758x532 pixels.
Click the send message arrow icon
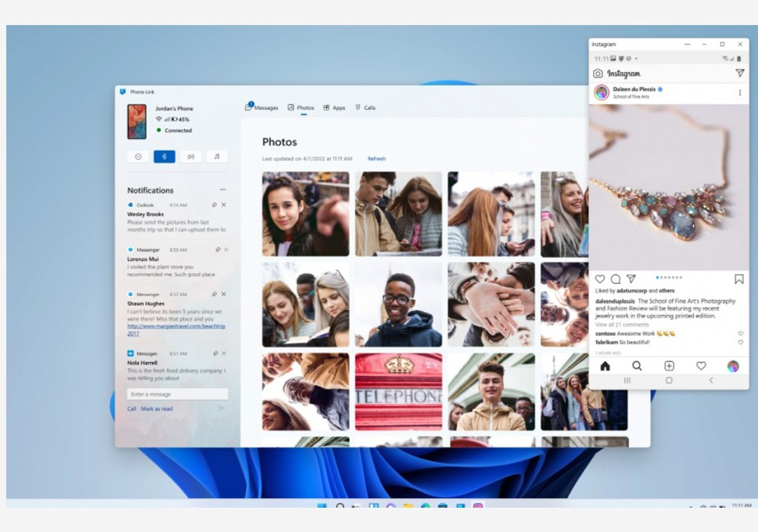coord(221,408)
